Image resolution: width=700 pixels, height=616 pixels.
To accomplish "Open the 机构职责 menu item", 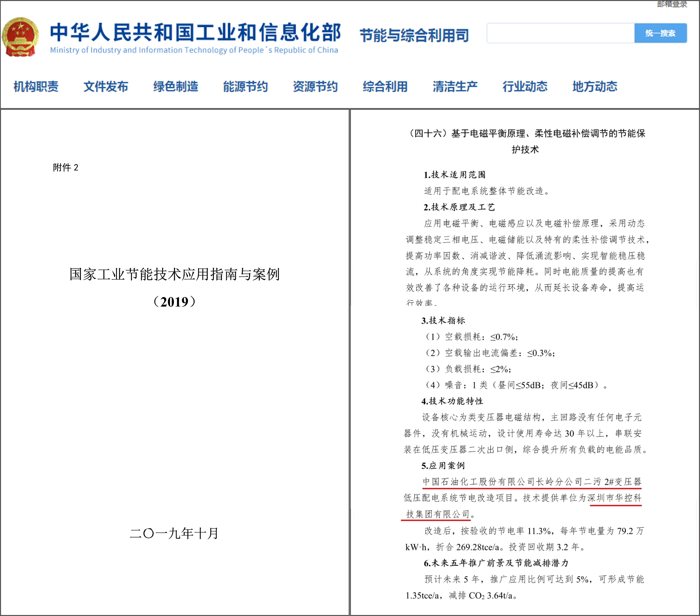I will [36, 87].
